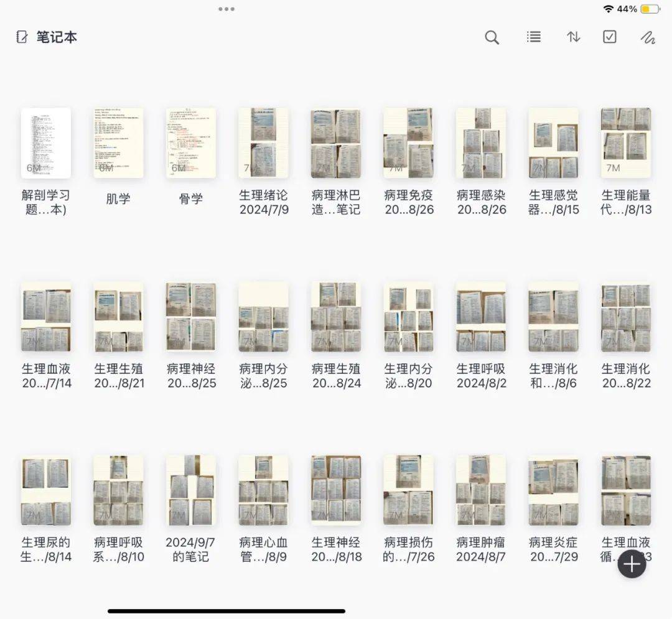672x619 pixels.
Task: Tap the 2024/9/7 的笔记 title label
Action: coord(190,549)
